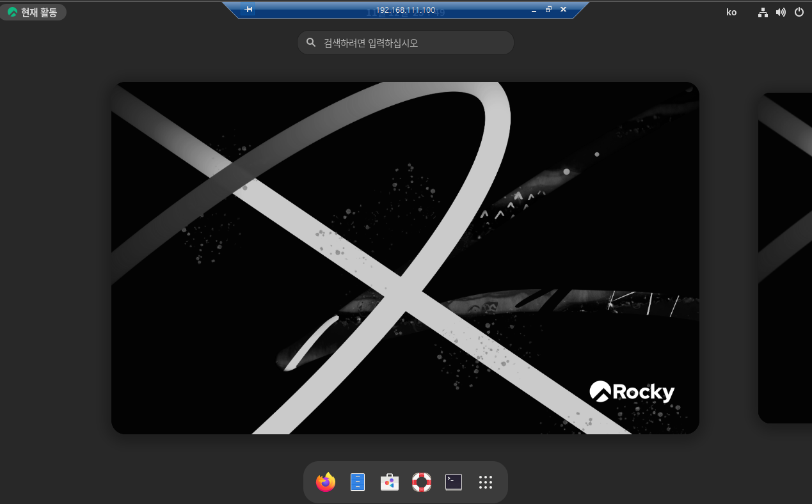The height and width of the screenshot is (504, 812).
Task: Switch to the second workspace on right
Action: tap(785, 258)
